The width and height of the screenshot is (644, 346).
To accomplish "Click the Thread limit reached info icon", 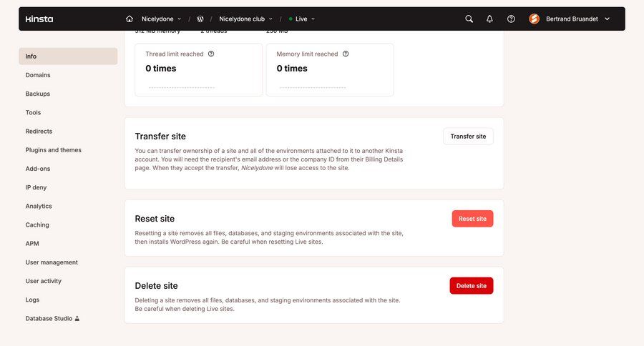I will [211, 54].
